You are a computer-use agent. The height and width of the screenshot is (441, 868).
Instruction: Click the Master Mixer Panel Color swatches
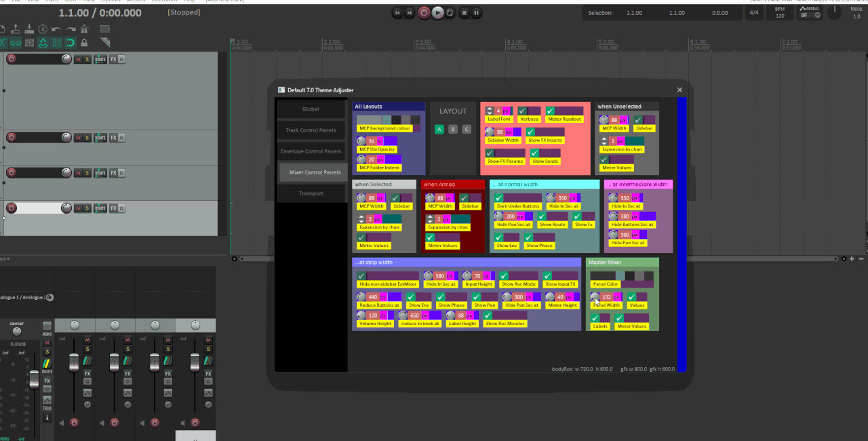click(623, 275)
